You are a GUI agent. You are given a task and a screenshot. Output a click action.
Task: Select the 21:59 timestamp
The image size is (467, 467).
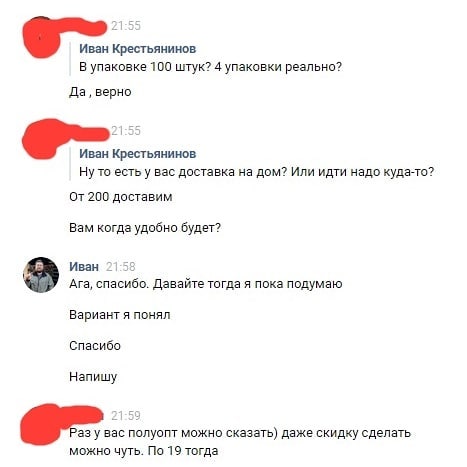(126, 416)
